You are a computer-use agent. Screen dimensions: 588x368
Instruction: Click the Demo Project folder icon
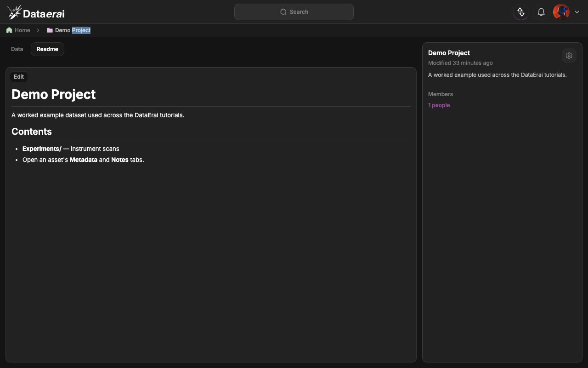pyautogui.click(x=50, y=30)
